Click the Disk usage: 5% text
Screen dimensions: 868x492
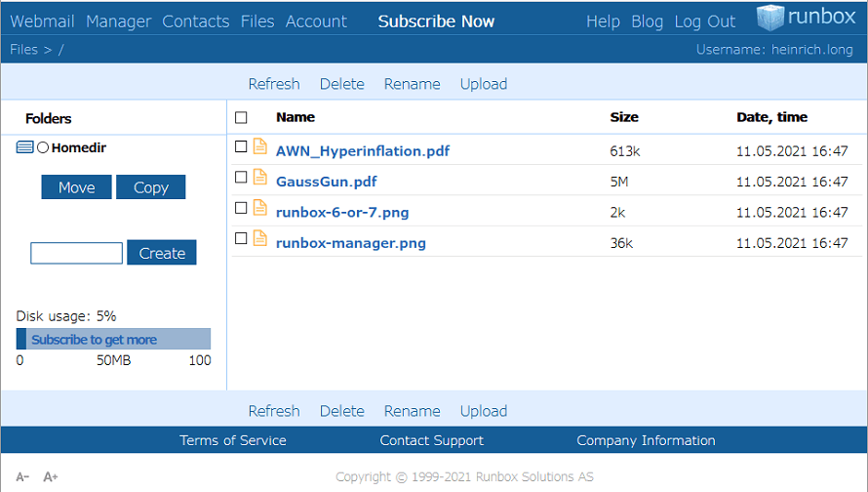pos(66,316)
